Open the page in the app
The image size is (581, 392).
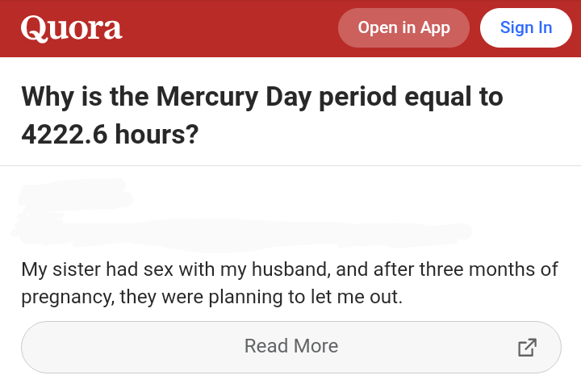403,27
